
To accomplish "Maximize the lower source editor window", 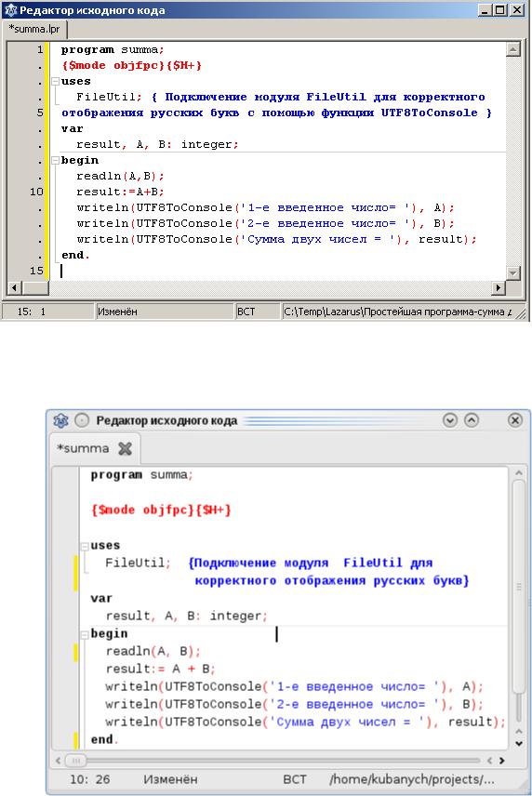I will point(472,420).
